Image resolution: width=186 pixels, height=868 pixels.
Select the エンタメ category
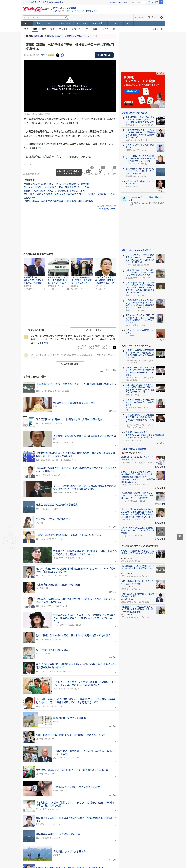pos(63,29)
